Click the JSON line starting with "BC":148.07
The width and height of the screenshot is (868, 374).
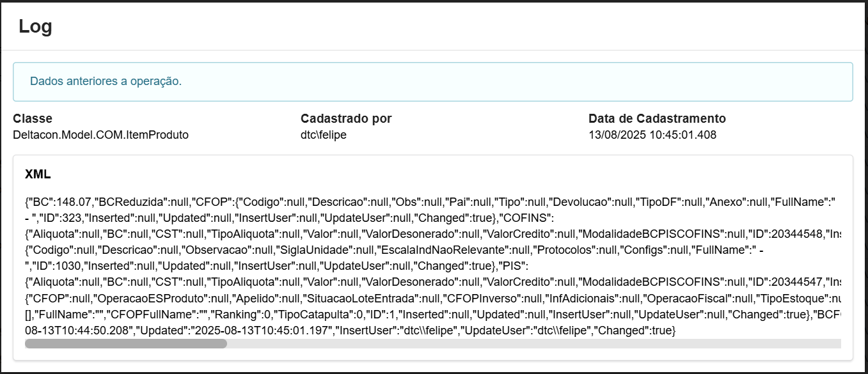429,201
